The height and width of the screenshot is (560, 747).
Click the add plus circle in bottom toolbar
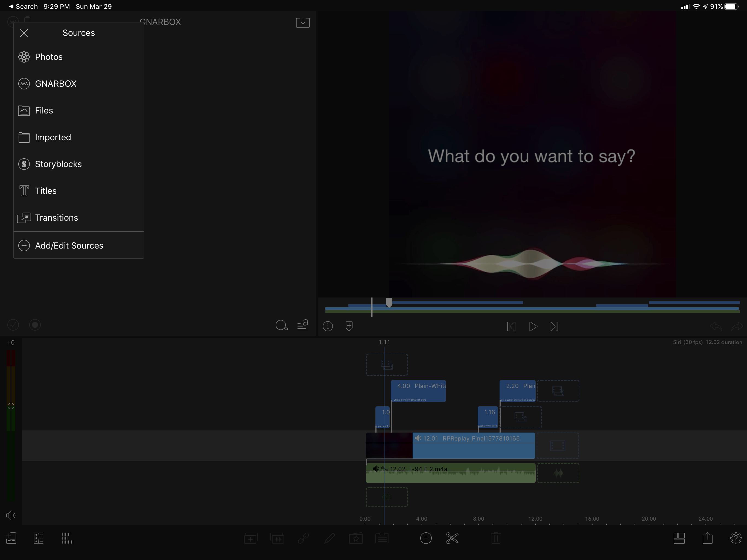[426, 538]
